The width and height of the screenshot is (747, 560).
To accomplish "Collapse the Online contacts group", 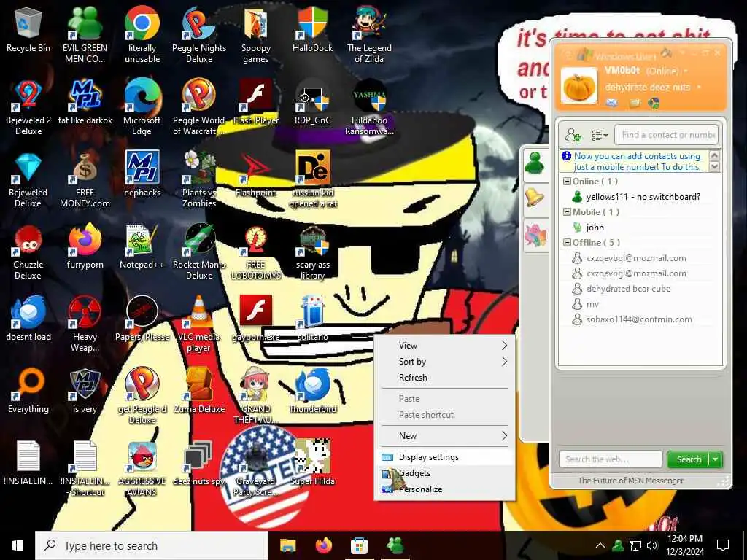I will pyautogui.click(x=567, y=182).
